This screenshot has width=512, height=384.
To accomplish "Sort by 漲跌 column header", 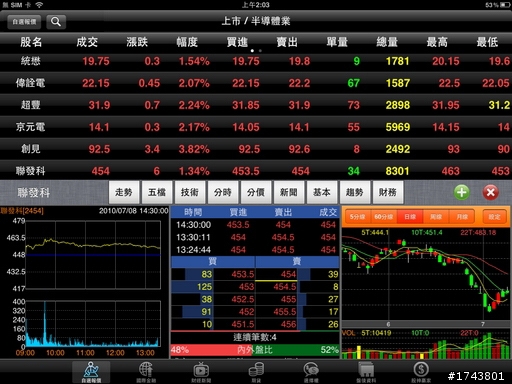I will (x=137, y=42).
